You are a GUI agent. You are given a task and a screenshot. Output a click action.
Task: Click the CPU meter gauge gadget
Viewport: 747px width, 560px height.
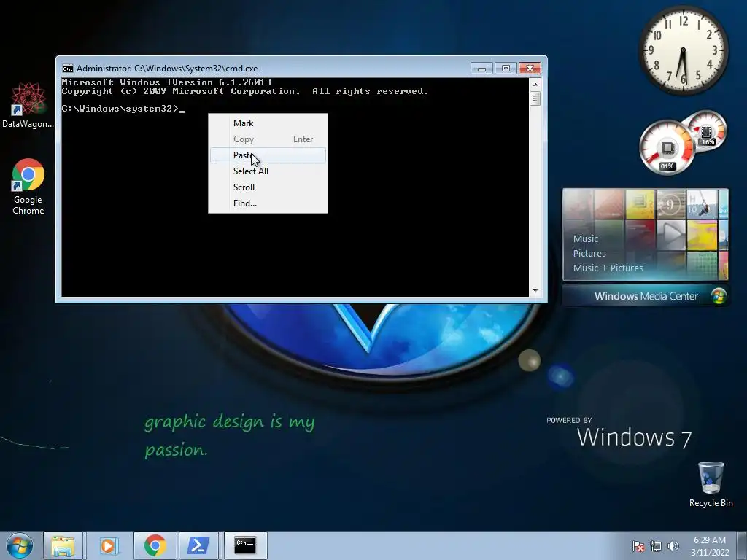coord(667,147)
